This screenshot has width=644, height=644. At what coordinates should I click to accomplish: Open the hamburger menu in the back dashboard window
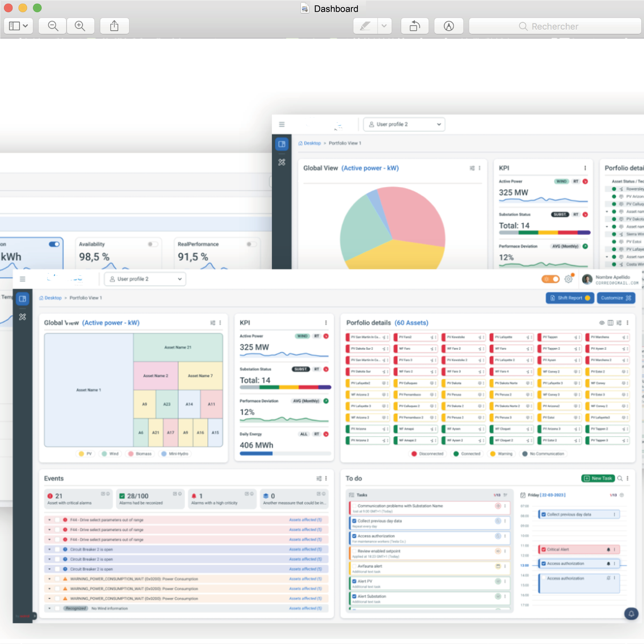point(282,124)
